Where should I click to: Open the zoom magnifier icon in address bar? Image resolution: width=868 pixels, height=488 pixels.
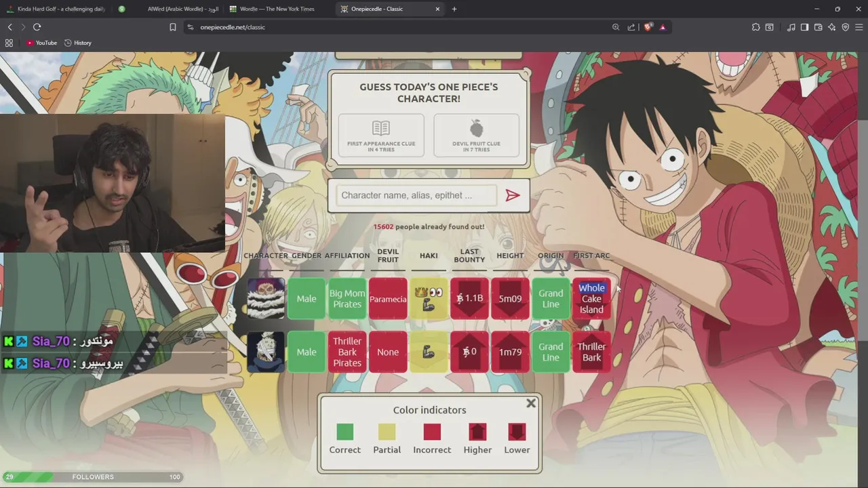coord(616,27)
